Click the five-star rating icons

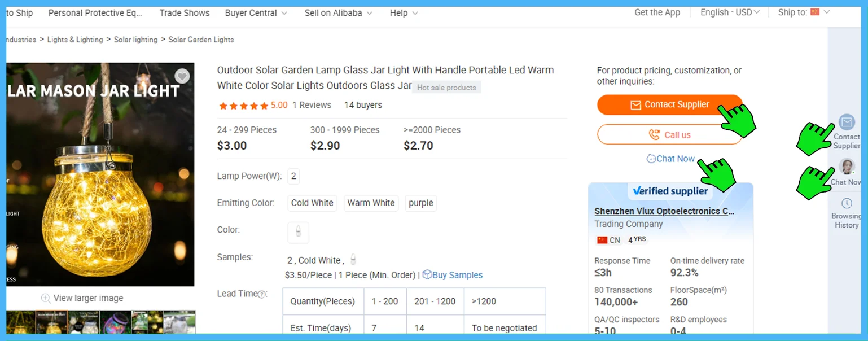click(x=243, y=106)
